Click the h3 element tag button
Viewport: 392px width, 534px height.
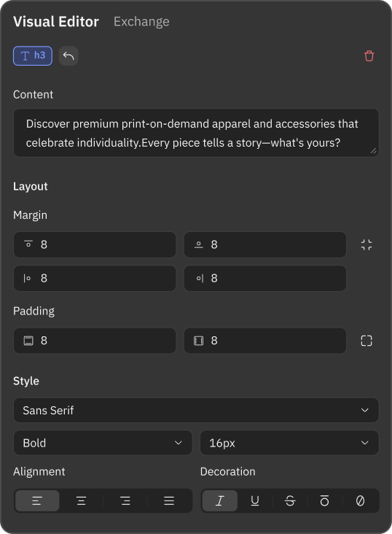pyautogui.click(x=33, y=56)
